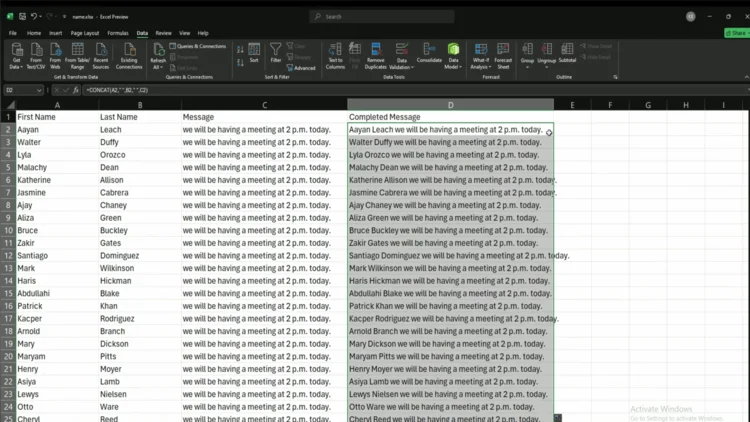Open the Name Box dropdown arrow
Viewport: 750px width, 422px height.
click(39, 90)
